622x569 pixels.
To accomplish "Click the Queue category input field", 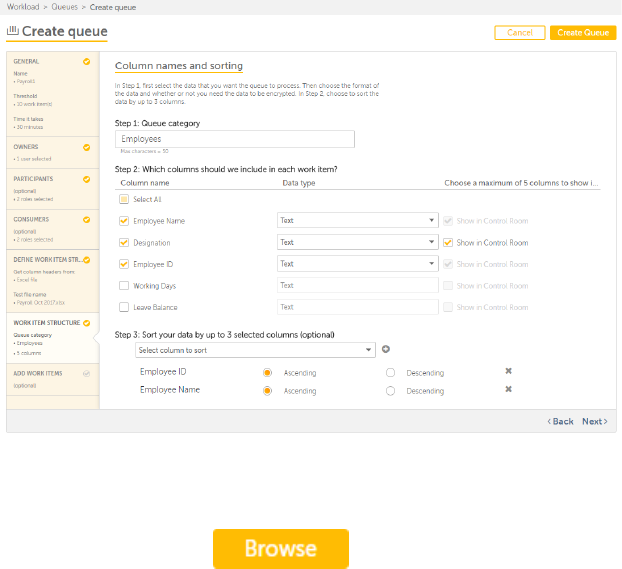I will coord(235,140).
